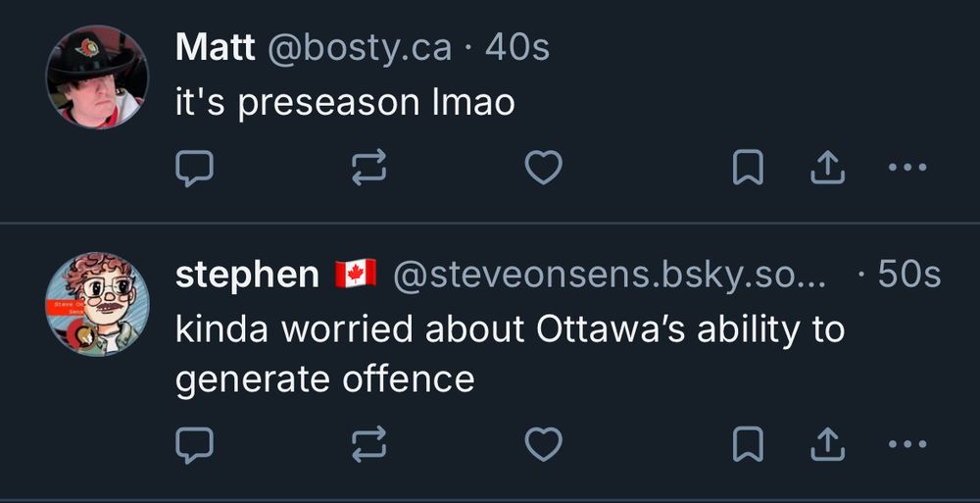Reply to Matt's preseason post

coord(193,169)
